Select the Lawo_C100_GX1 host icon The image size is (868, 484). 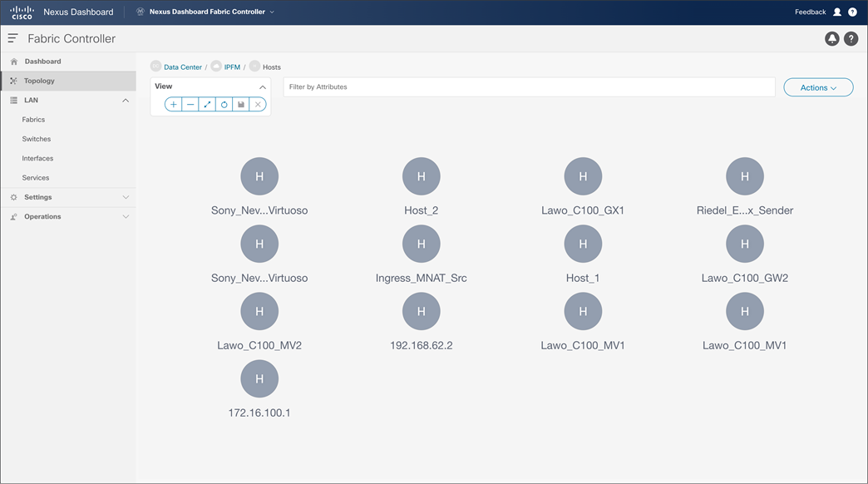(583, 176)
